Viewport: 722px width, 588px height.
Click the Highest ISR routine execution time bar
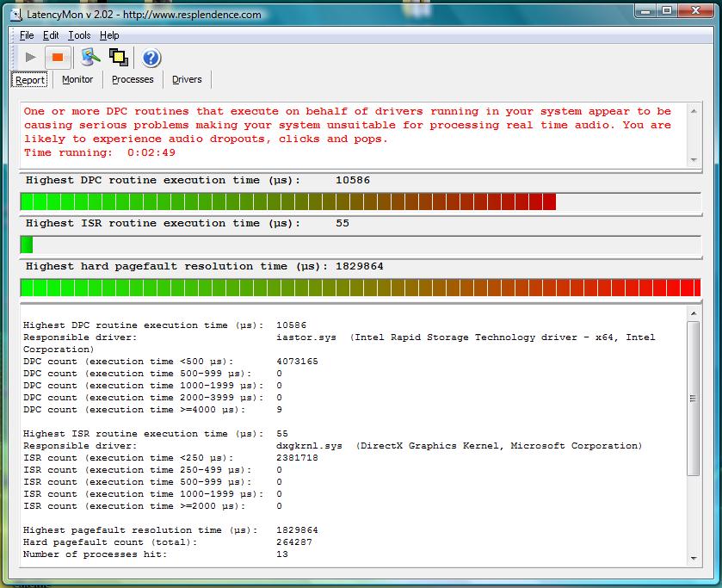click(x=361, y=244)
